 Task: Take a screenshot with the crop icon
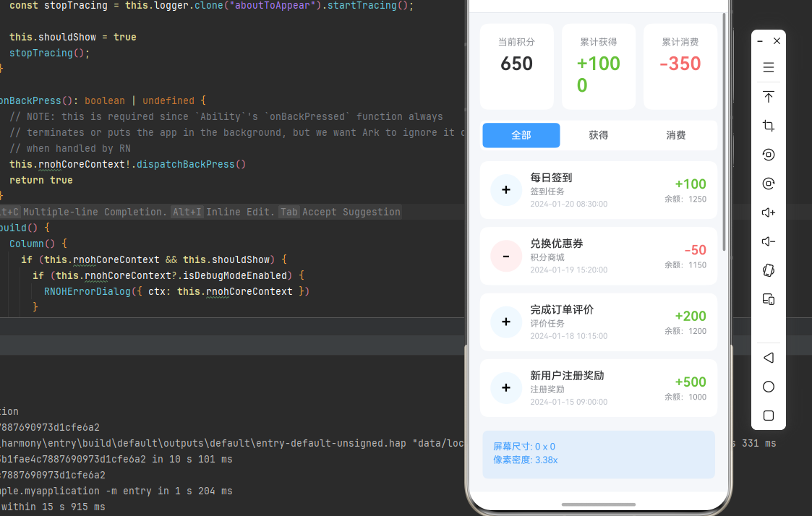[x=769, y=126]
